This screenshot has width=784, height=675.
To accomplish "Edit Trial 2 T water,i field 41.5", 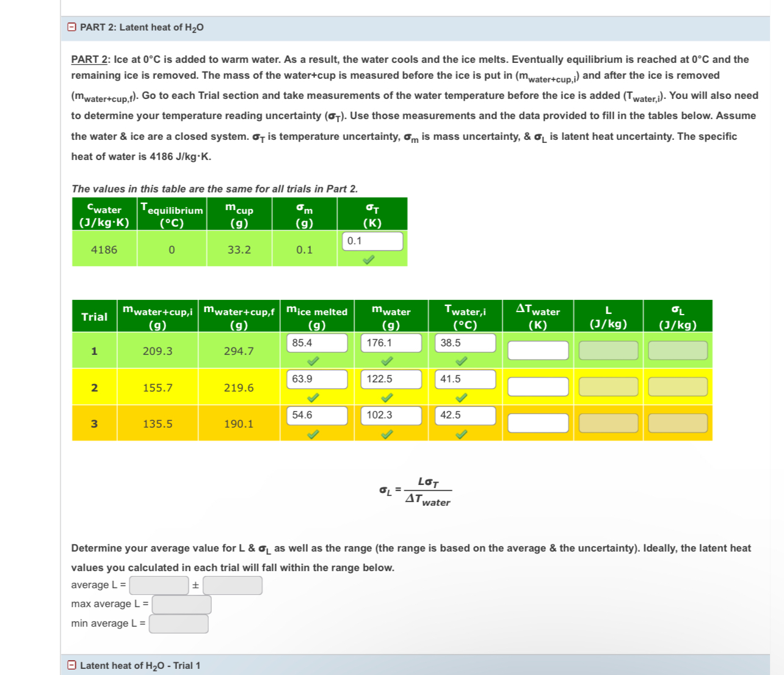I will pyautogui.click(x=465, y=379).
